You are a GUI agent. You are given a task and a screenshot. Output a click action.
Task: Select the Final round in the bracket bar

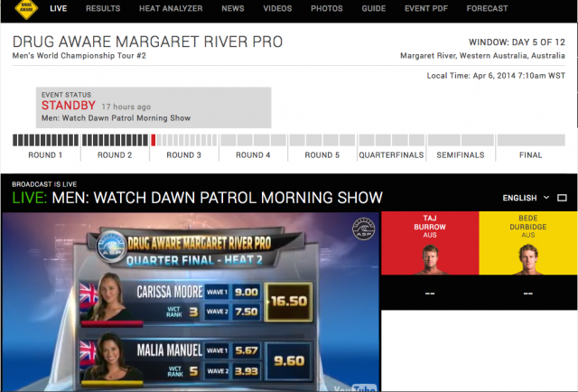[x=530, y=154]
